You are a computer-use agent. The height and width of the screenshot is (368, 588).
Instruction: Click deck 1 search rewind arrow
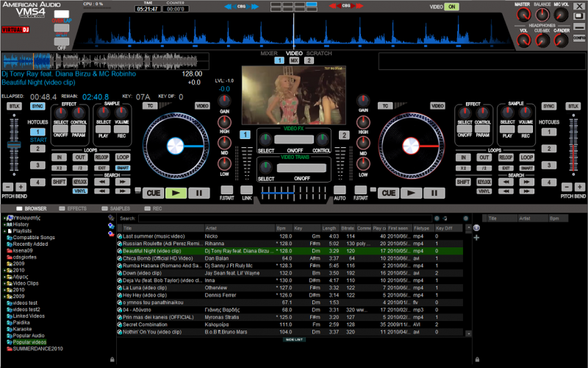click(102, 182)
